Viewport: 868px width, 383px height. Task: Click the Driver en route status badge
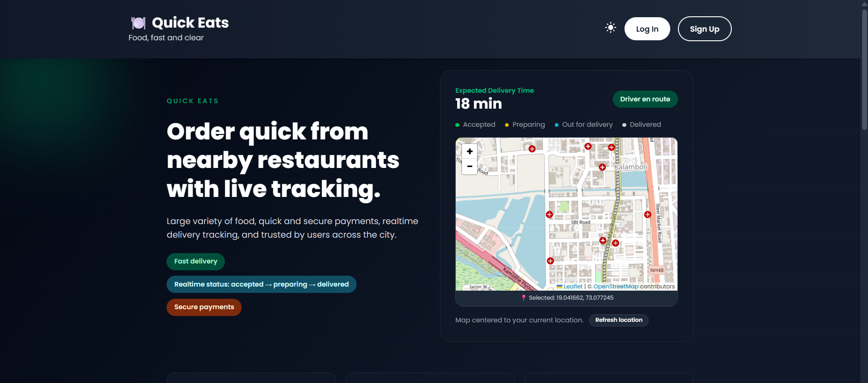645,99
